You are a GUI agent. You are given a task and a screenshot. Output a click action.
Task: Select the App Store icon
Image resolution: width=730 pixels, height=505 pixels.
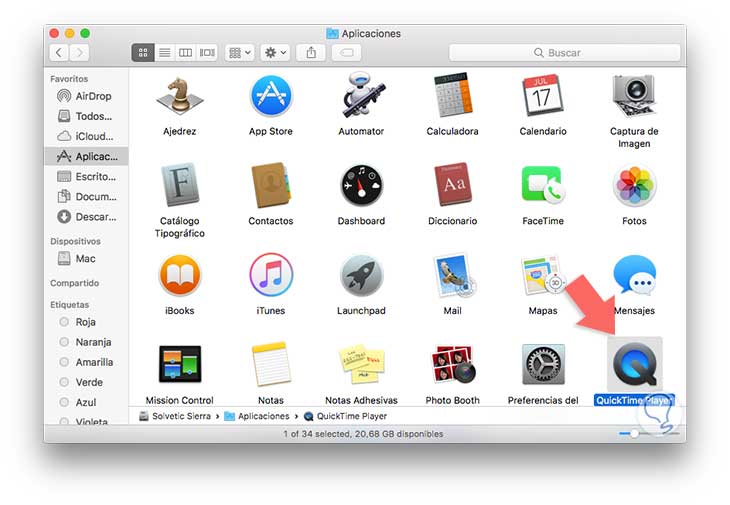(x=270, y=96)
